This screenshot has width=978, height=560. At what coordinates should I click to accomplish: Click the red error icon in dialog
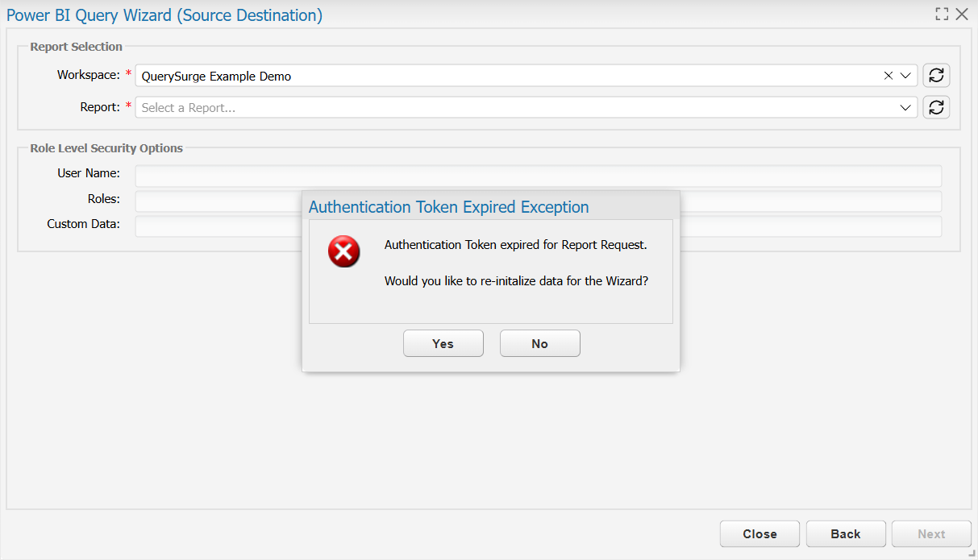pyautogui.click(x=344, y=252)
